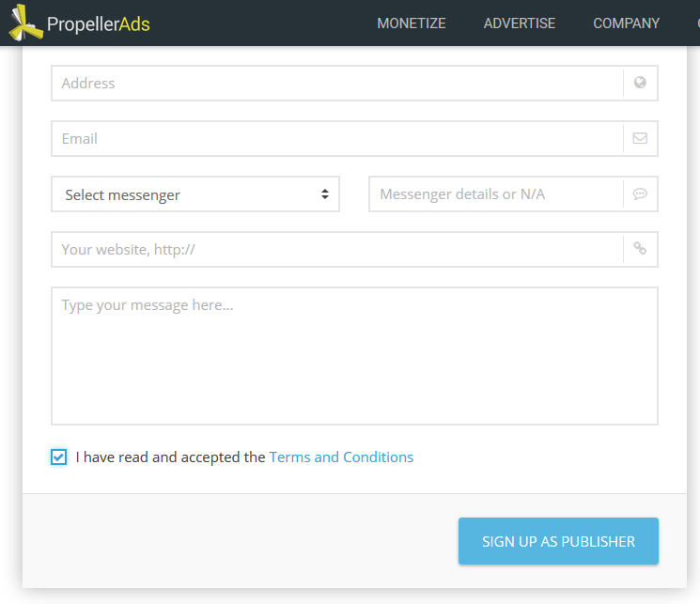Click the envelope icon in Email field
700x604 pixels.
pos(640,138)
